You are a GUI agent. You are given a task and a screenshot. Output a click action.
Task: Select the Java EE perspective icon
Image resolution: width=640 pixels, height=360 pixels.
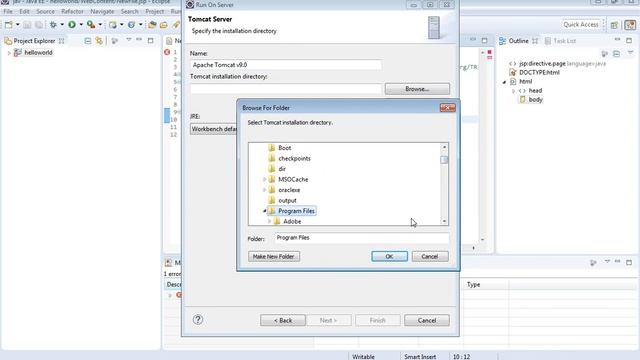click(630, 25)
